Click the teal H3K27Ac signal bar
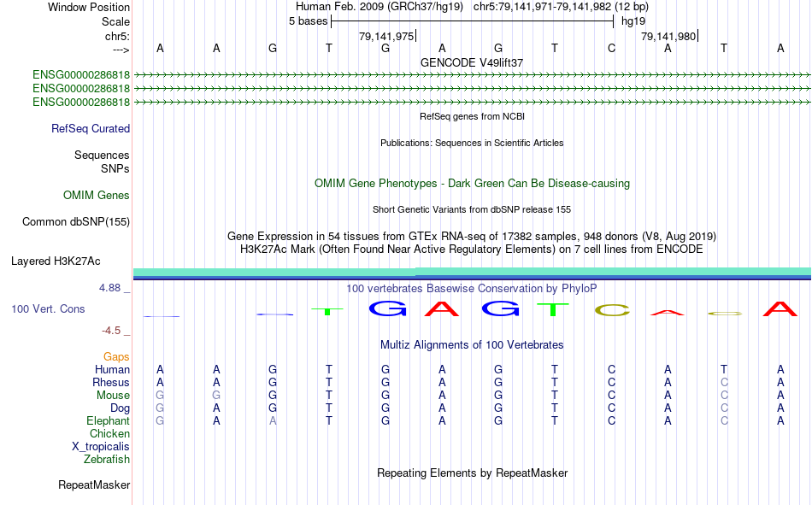The width and height of the screenshot is (812, 505). [x=472, y=272]
